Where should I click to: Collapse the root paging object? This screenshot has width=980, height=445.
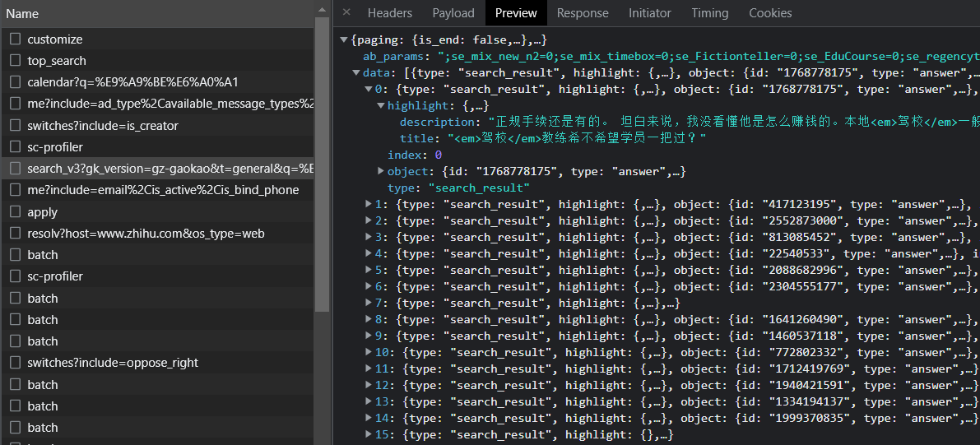[344, 39]
